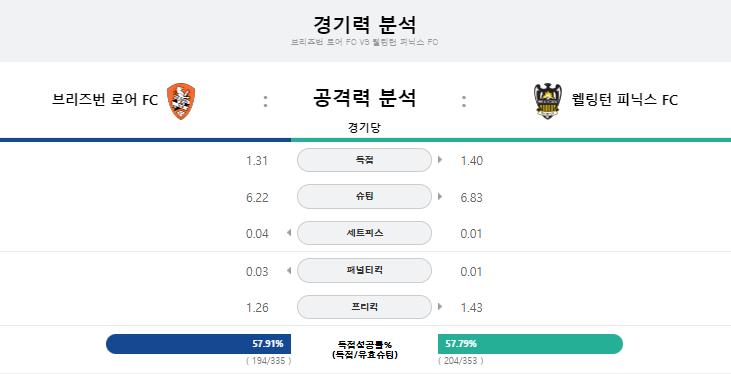This screenshot has width=731, height=374.
Task: Select the 프리킥 stat button
Action: 364,307
